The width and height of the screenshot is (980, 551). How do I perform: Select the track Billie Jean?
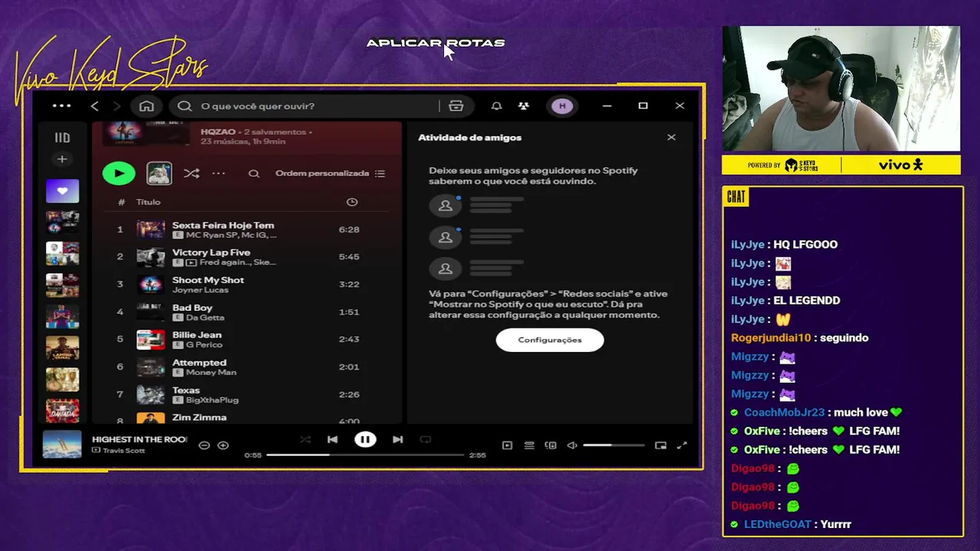(x=197, y=334)
